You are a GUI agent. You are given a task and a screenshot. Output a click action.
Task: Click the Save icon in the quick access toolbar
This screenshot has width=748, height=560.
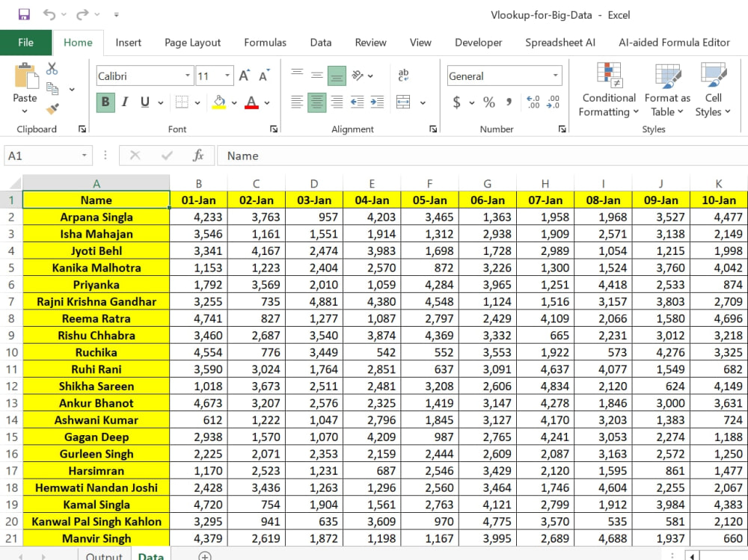(x=24, y=14)
